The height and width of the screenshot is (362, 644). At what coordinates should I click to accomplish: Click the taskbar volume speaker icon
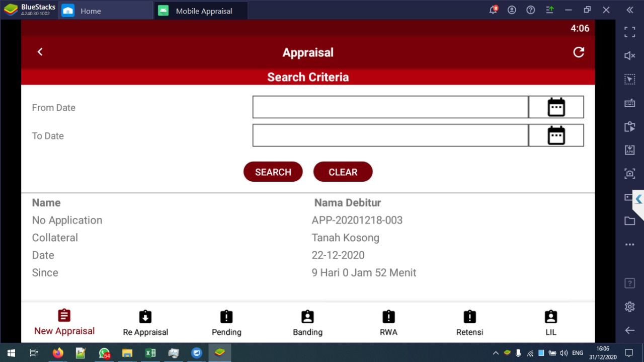(x=563, y=353)
